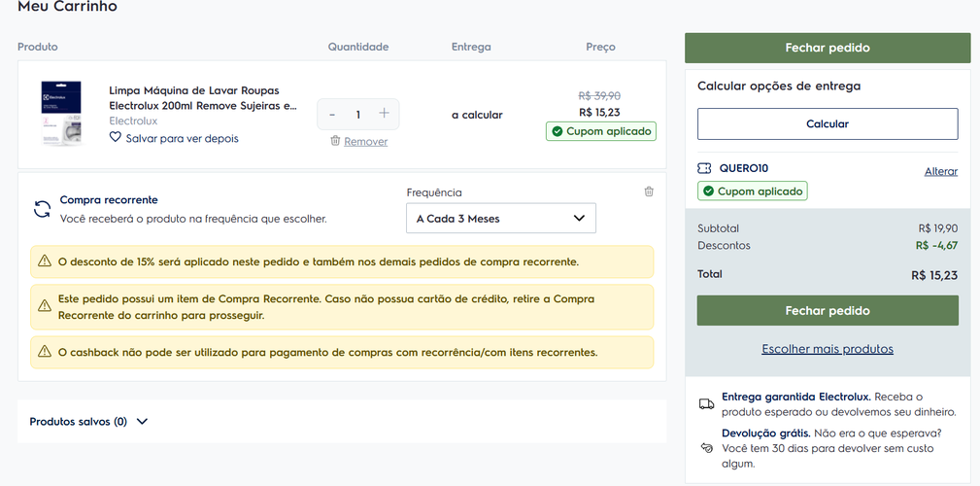Click the top Fechar pedido button
Viewport: 980px width, 486px height.
point(828,49)
